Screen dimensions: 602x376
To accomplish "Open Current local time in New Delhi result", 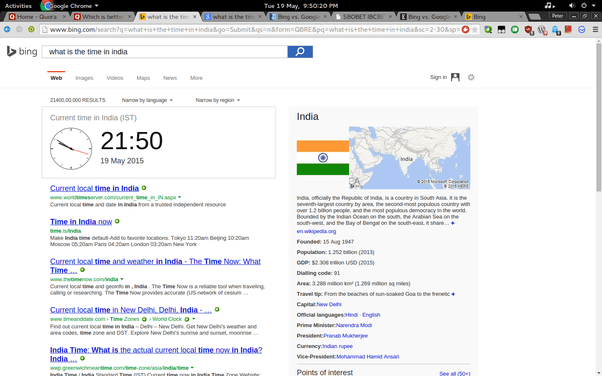I will pyautogui.click(x=131, y=310).
